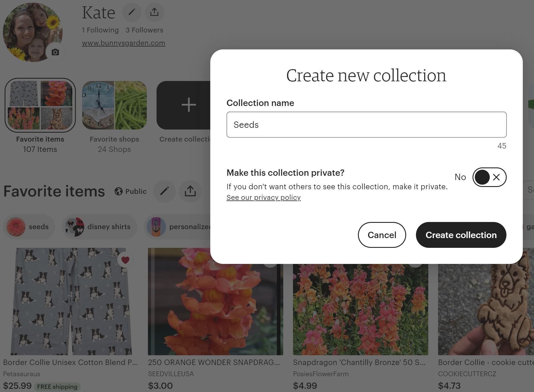The width and height of the screenshot is (534, 392).
Task: Click the $4.99 price
Action: 305,386
